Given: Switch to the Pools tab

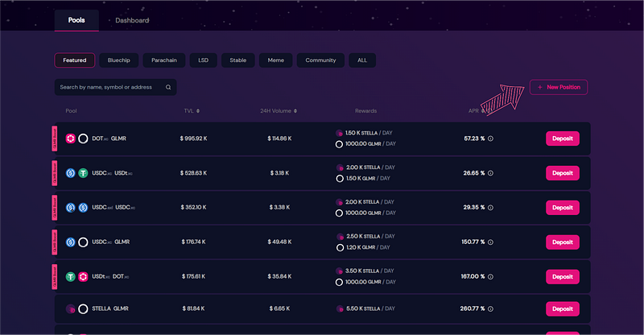Looking at the screenshot, I should (76, 20).
